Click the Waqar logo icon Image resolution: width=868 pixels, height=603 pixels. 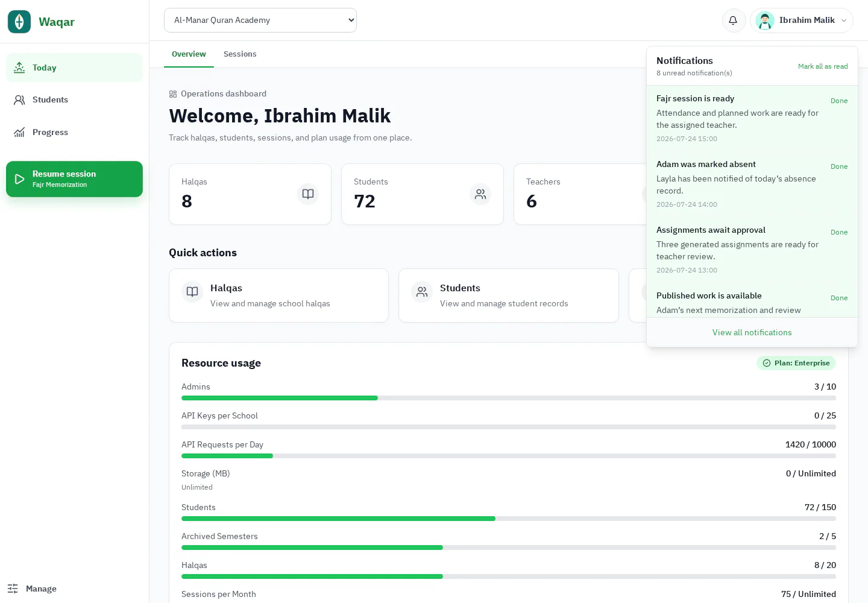[19, 22]
